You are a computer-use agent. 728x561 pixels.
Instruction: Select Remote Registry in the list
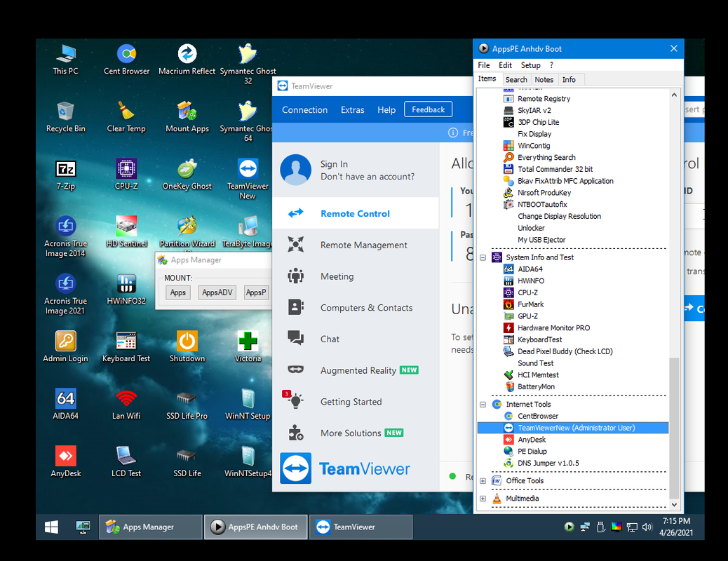[544, 98]
